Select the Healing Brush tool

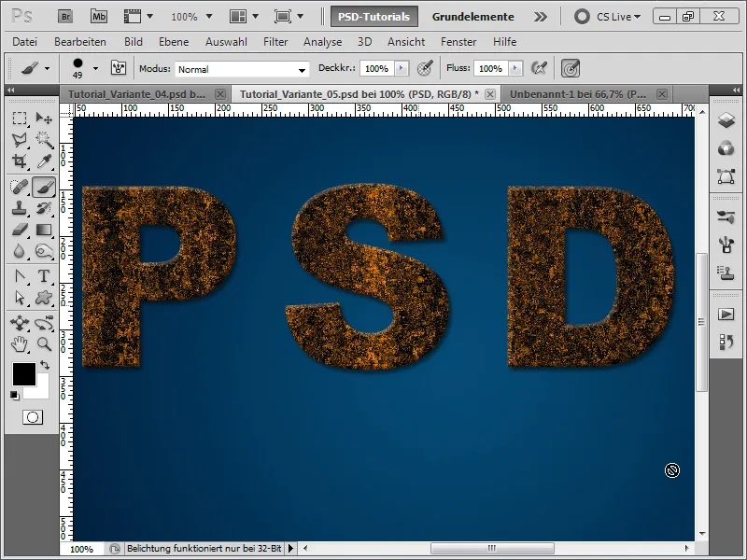point(20,187)
